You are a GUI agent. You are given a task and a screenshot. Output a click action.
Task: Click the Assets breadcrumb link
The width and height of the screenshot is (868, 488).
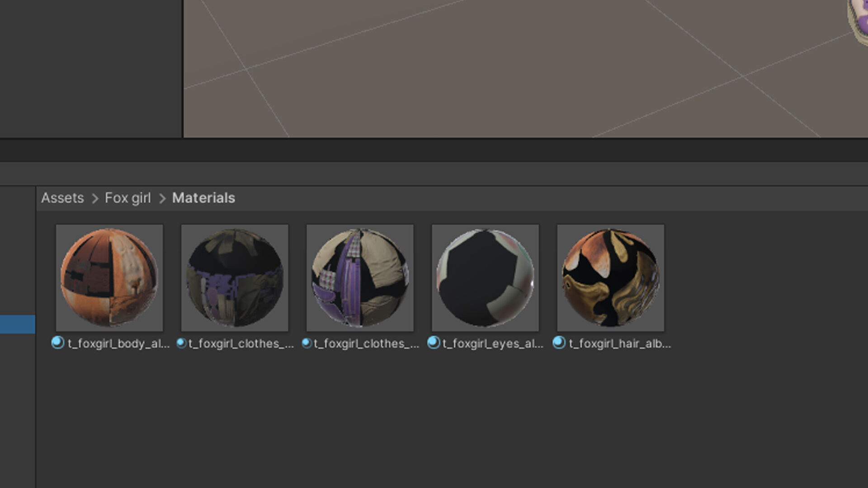(62, 198)
